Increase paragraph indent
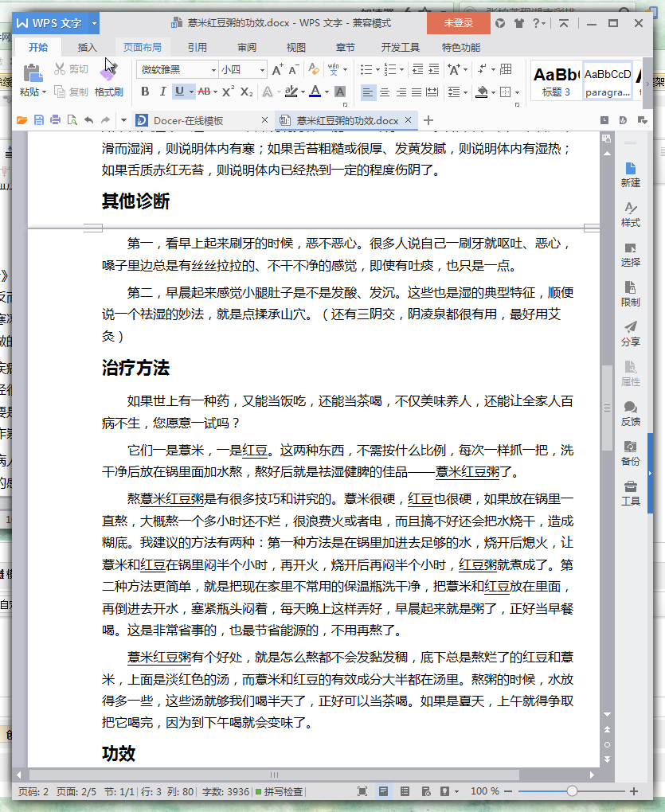Image resolution: width=665 pixels, height=812 pixels. pyautogui.click(x=434, y=69)
